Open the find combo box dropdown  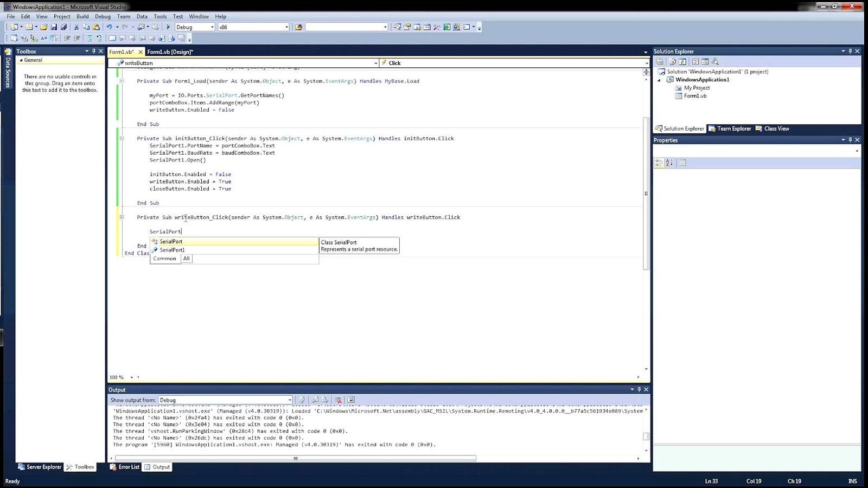point(385,27)
